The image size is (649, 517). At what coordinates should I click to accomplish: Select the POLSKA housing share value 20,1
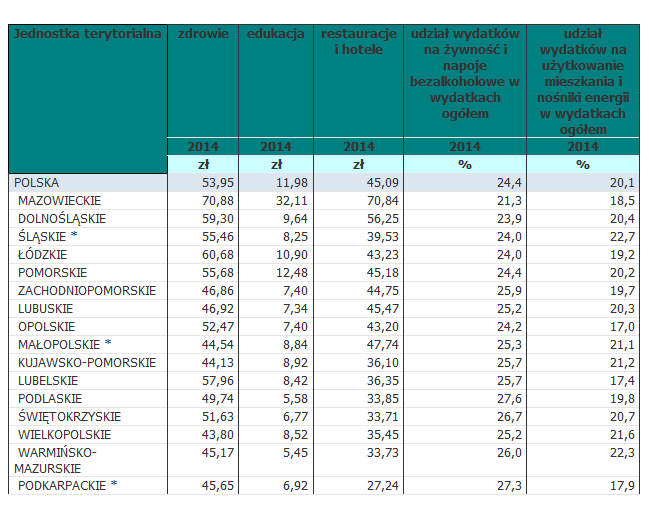[622, 183]
